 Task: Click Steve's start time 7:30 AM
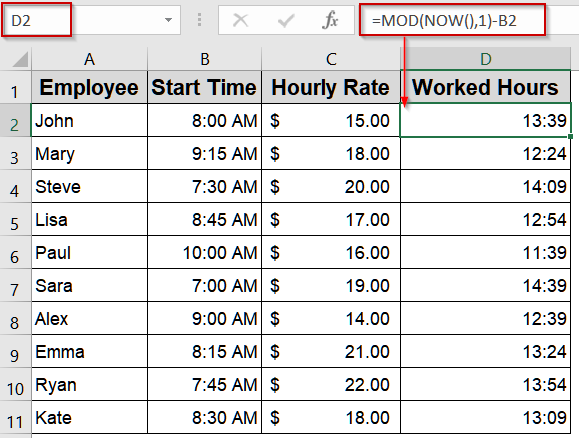tap(204, 186)
